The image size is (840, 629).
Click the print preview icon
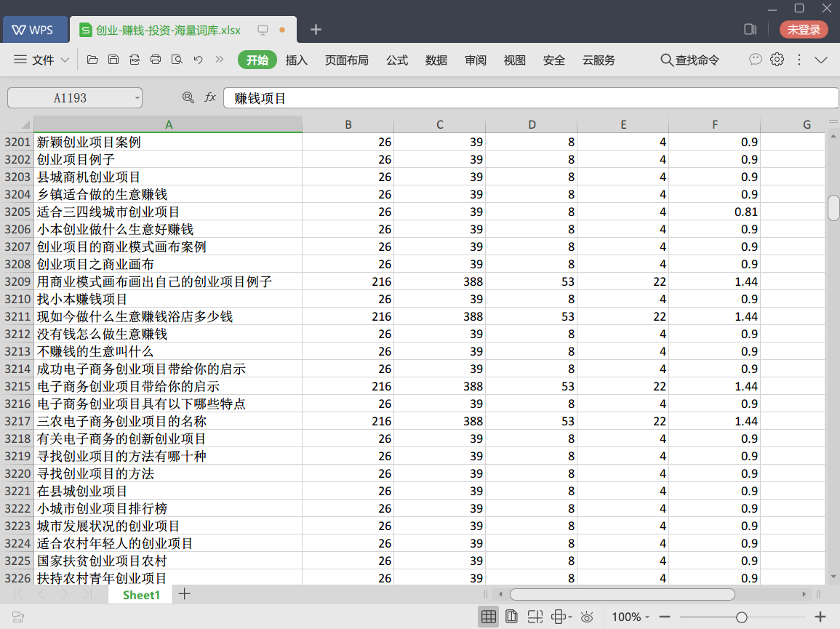coord(177,60)
